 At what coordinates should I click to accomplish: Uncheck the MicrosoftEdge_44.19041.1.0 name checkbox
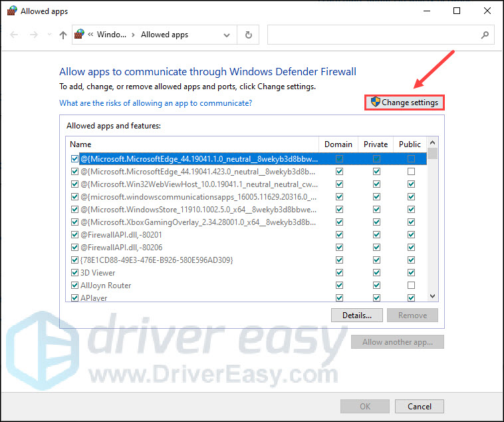pyautogui.click(x=74, y=158)
